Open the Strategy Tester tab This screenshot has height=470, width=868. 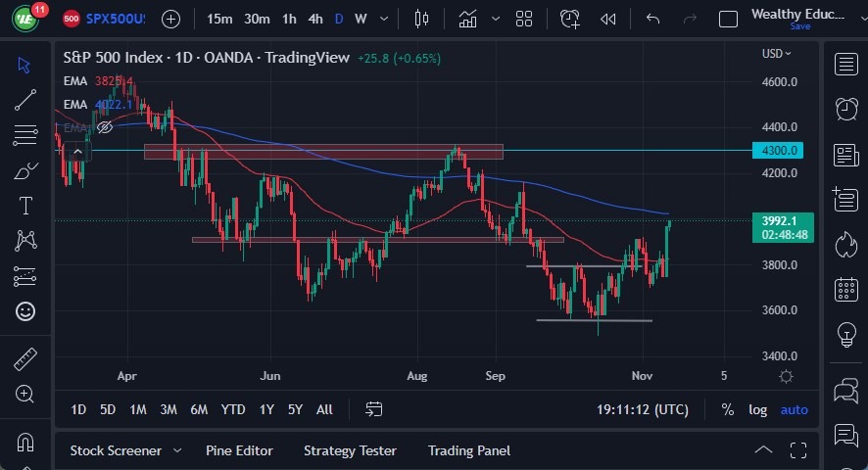[350, 450]
